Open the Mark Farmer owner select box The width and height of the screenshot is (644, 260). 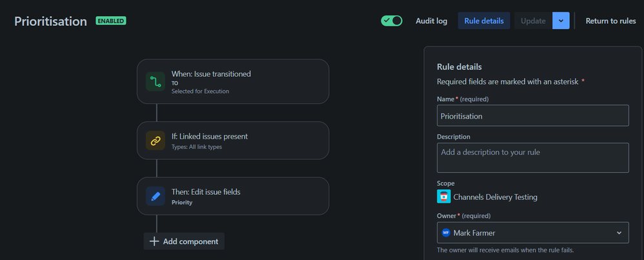coord(533,233)
